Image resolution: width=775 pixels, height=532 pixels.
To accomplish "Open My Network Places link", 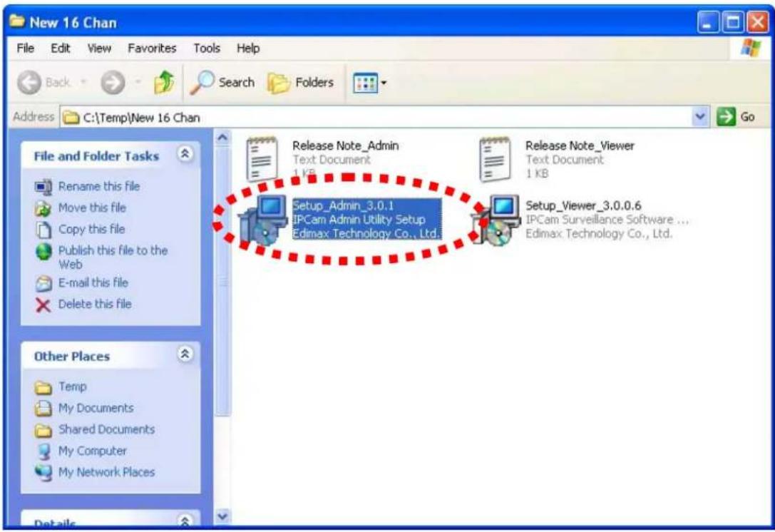I will click(106, 472).
